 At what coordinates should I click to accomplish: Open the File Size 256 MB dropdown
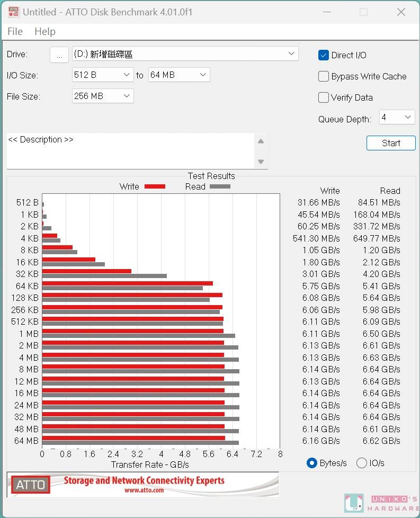103,96
